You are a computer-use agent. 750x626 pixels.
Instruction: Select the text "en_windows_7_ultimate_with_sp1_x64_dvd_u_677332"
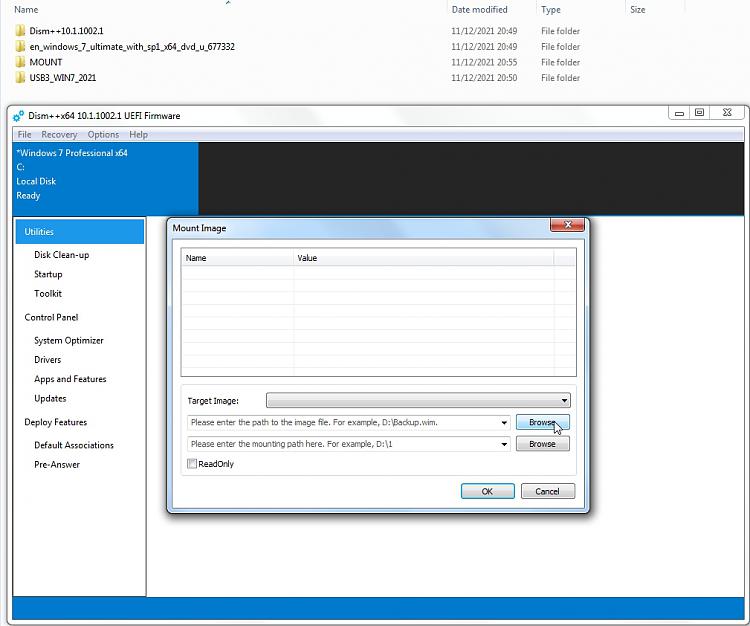point(132,46)
